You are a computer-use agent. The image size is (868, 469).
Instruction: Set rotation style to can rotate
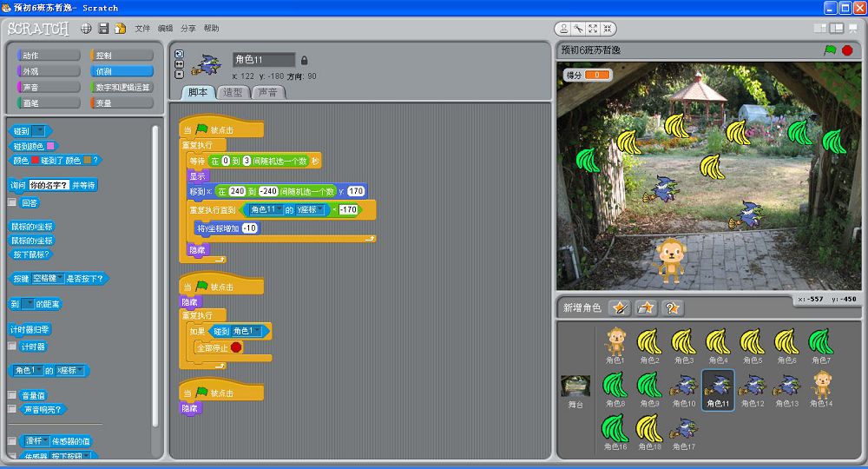[179, 54]
